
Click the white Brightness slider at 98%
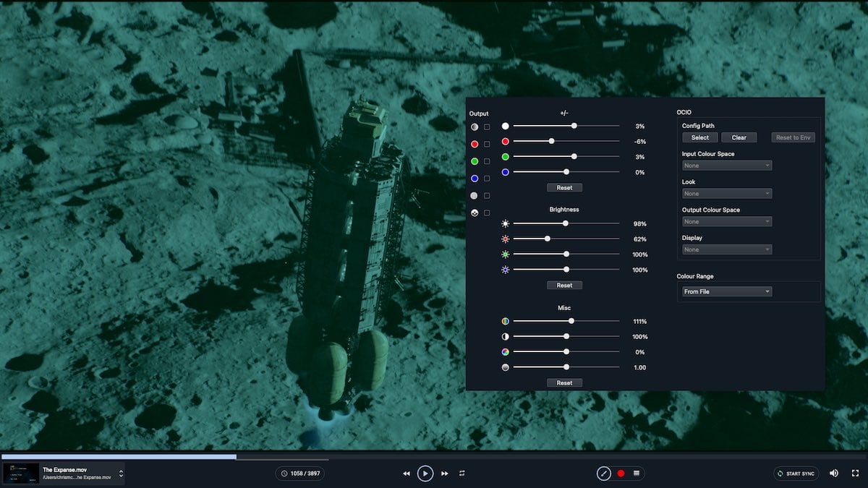click(x=566, y=223)
